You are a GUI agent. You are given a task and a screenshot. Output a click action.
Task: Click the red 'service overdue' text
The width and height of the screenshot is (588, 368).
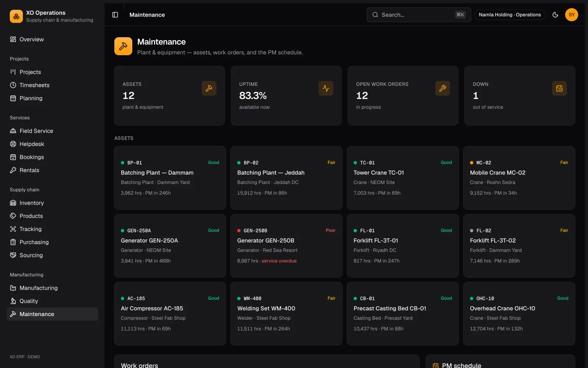[279, 261]
